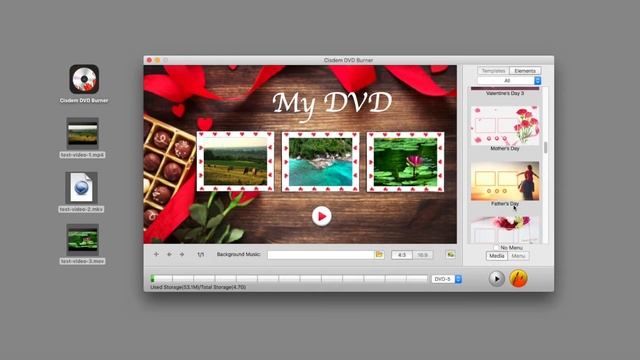
Task: Click the Valentine's Day 3 label
Action: 505,93
